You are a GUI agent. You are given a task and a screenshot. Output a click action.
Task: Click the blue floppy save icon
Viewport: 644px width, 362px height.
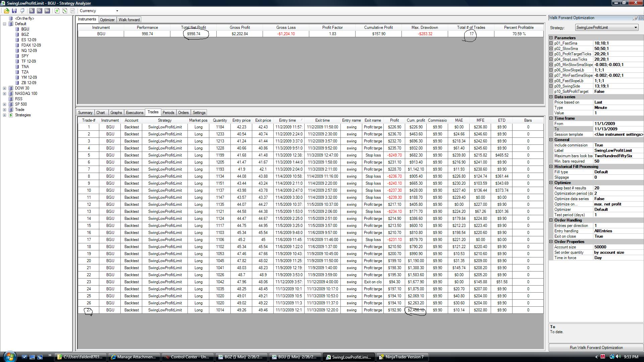tap(14, 11)
